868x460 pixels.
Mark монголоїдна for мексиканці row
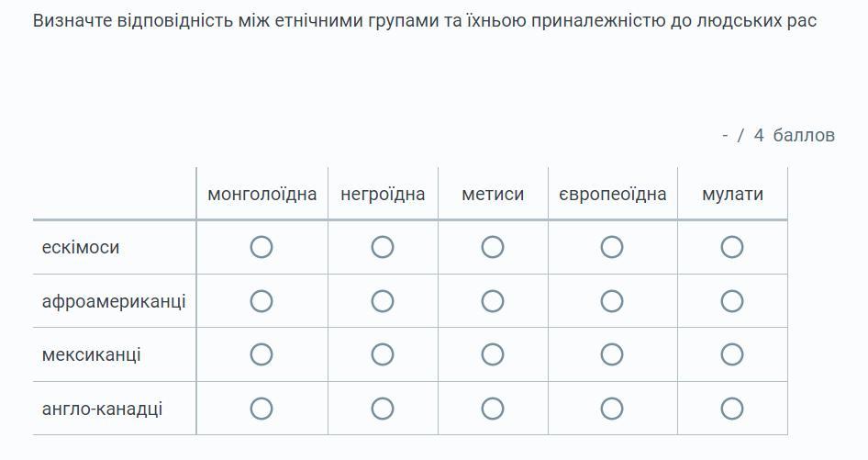pyautogui.click(x=262, y=354)
